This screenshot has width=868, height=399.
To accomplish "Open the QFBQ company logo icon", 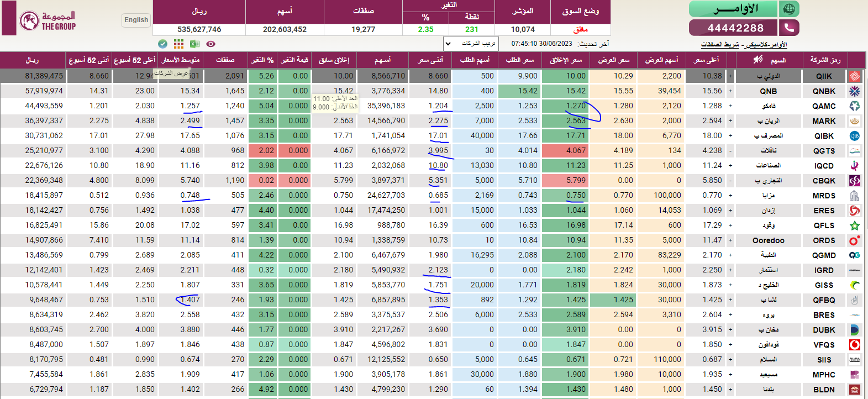I will point(855,300).
